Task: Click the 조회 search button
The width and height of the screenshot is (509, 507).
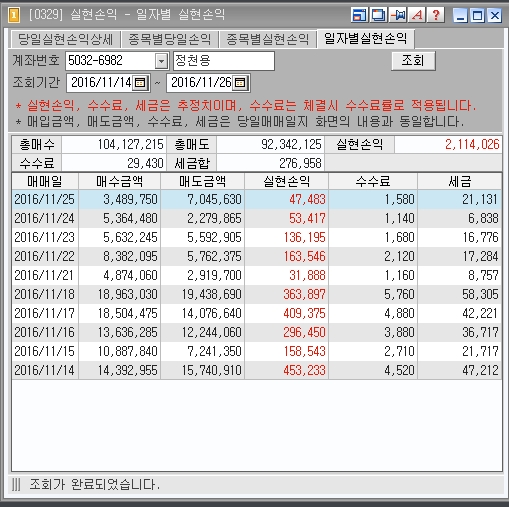Action: click(x=413, y=61)
